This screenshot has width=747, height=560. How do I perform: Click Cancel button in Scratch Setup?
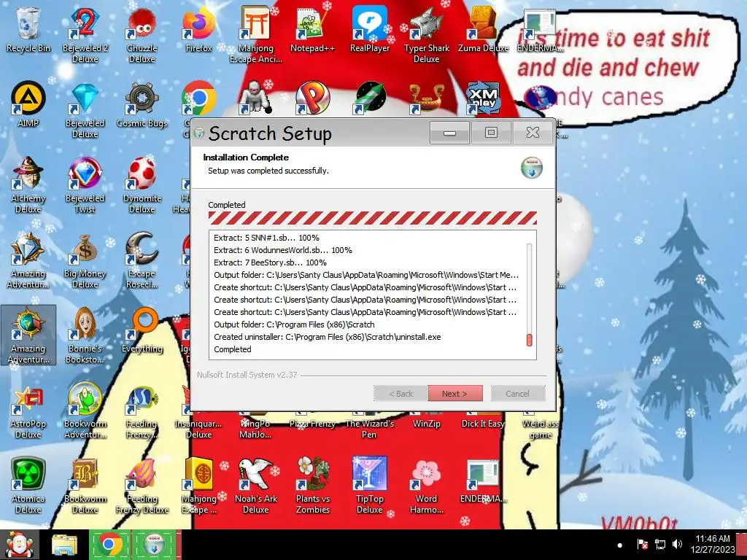point(518,393)
